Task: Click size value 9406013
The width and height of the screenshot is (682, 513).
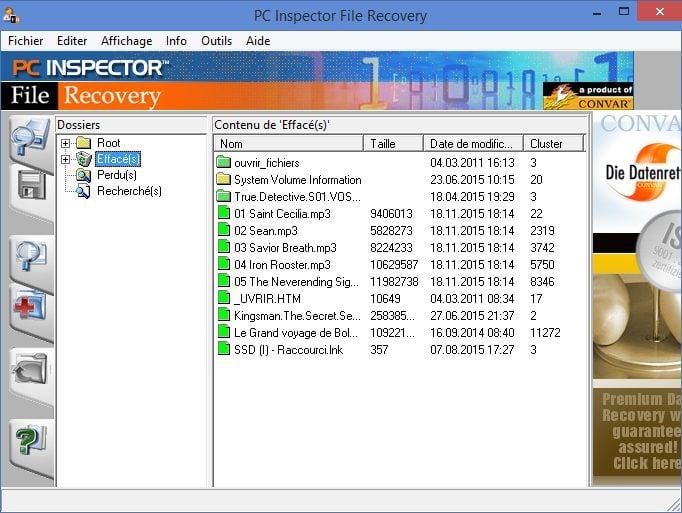Action: 391,214
